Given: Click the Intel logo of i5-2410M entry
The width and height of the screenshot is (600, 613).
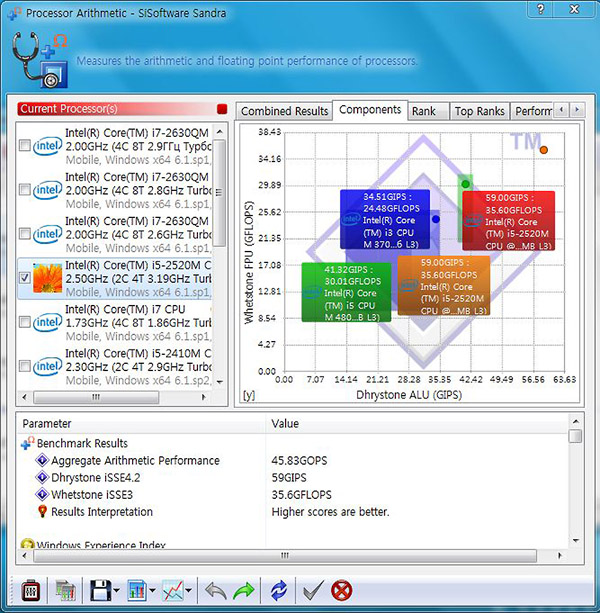Looking at the screenshot, I should point(47,366).
